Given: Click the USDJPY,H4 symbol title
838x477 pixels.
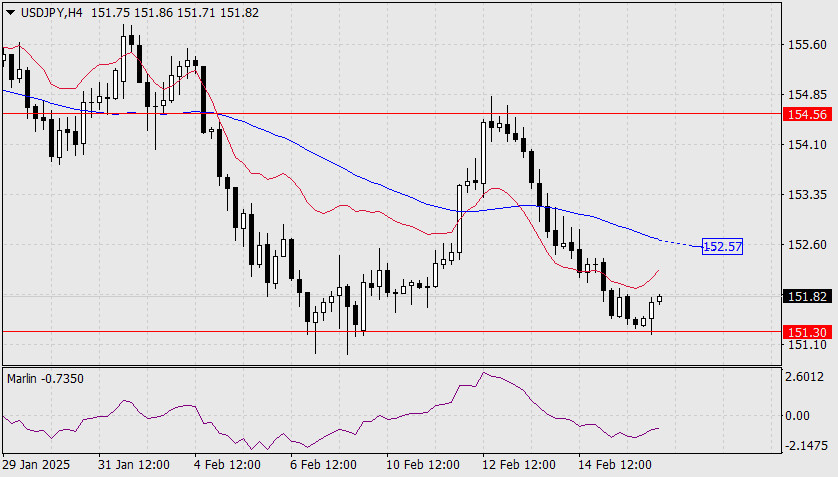Looking at the screenshot, I should click(52, 13).
